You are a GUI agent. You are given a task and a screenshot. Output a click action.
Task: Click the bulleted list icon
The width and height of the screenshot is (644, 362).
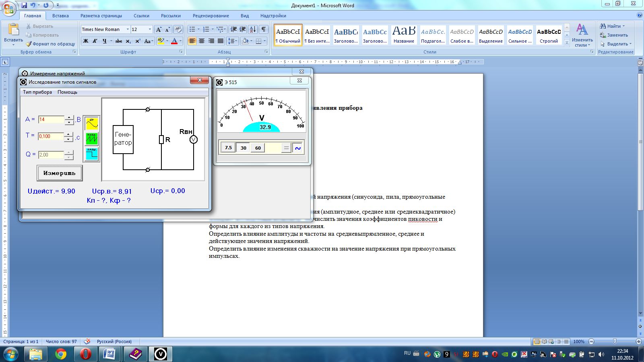click(x=192, y=29)
